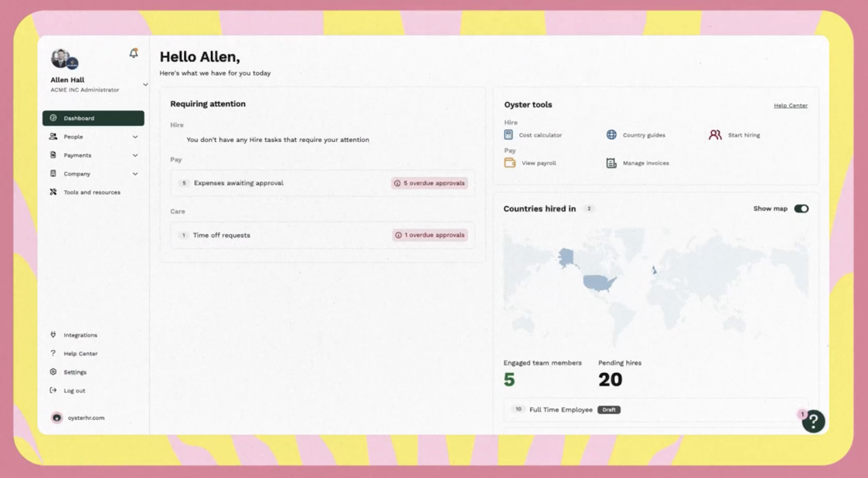Click the Cost calculator icon

(508, 134)
